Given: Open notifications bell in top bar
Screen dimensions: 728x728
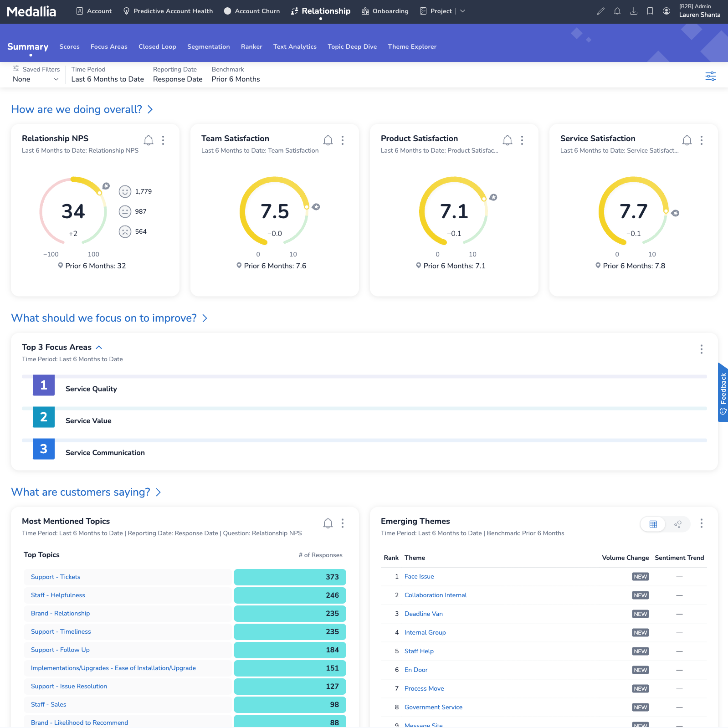Looking at the screenshot, I should [x=617, y=11].
